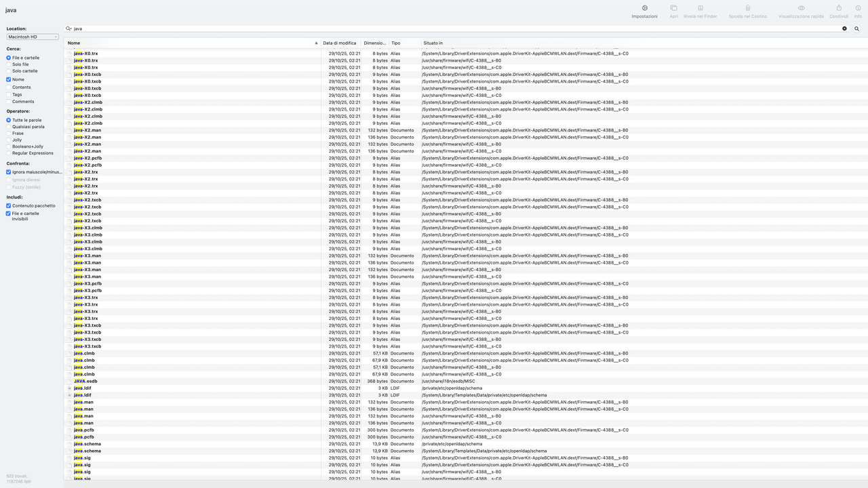Start the search with the magnifier icon
The image size is (868, 488).
(856, 28)
